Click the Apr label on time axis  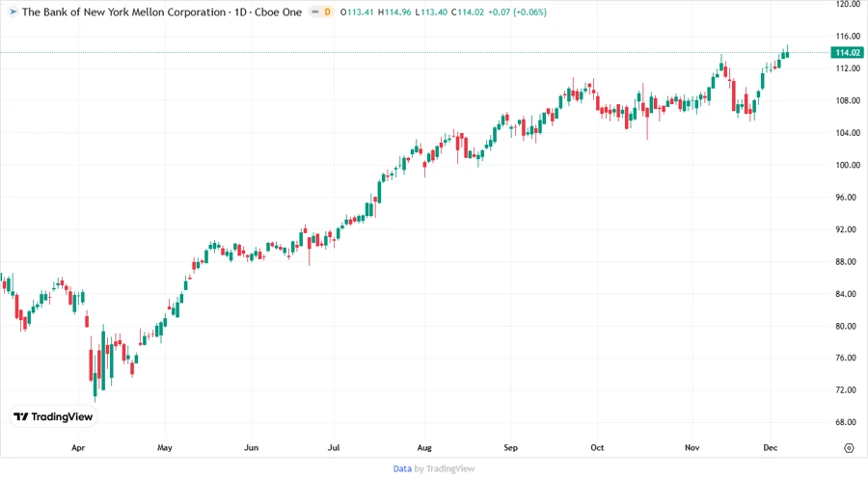click(78, 447)
